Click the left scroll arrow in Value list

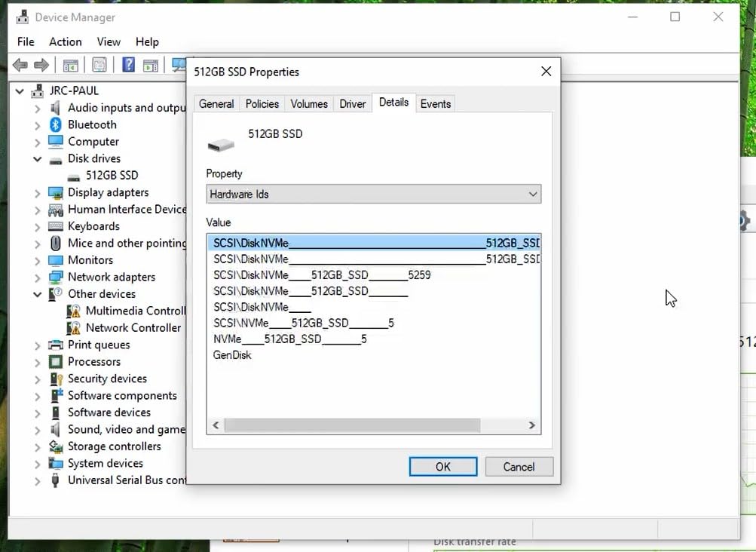pyautogui.click(x=216, y=425)
